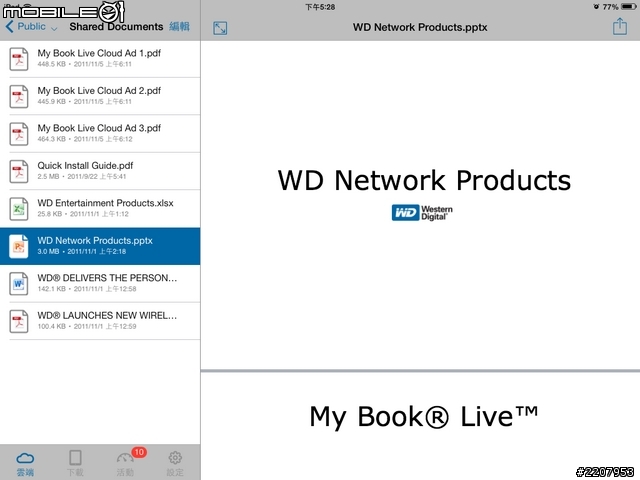
Task: Tap the 編輯 edit button
Action: pos(179,27)
